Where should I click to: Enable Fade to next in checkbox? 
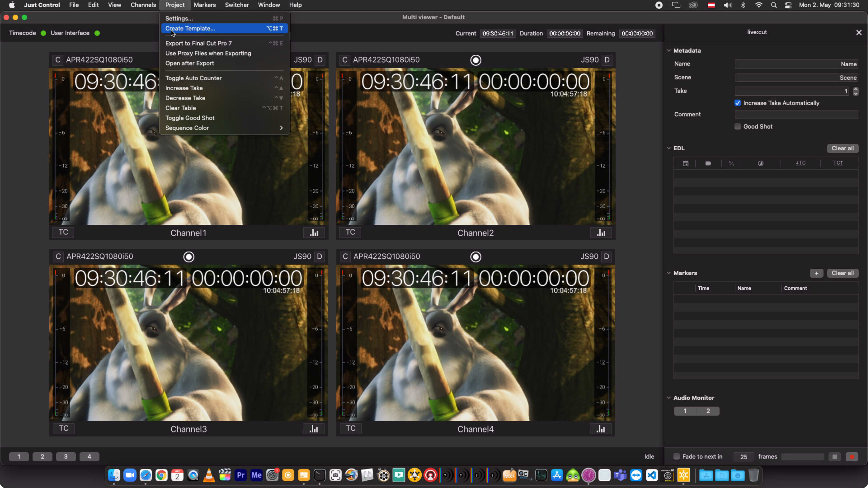click(676, 457)
